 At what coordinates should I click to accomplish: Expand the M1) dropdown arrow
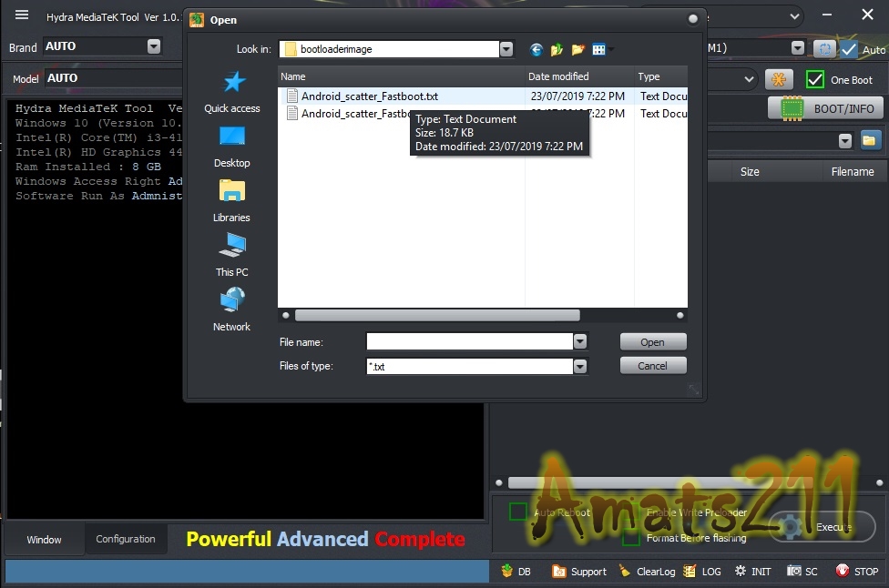798,48
